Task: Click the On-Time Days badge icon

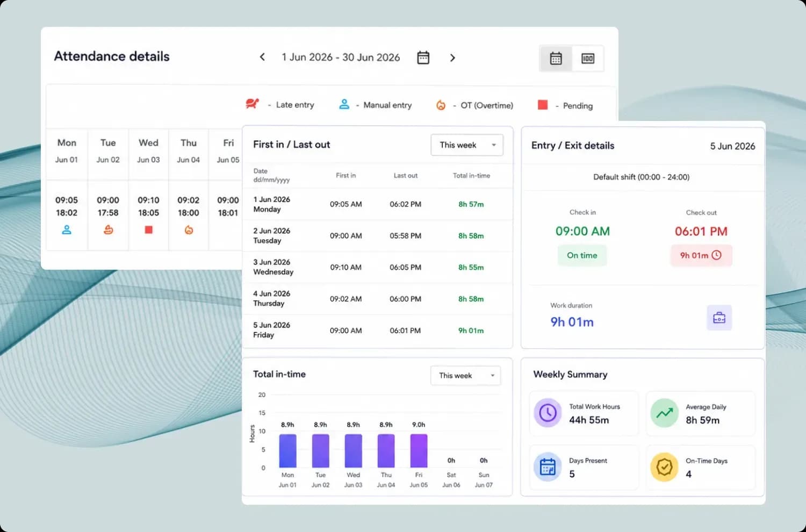Action: click(x=664, y=467)
